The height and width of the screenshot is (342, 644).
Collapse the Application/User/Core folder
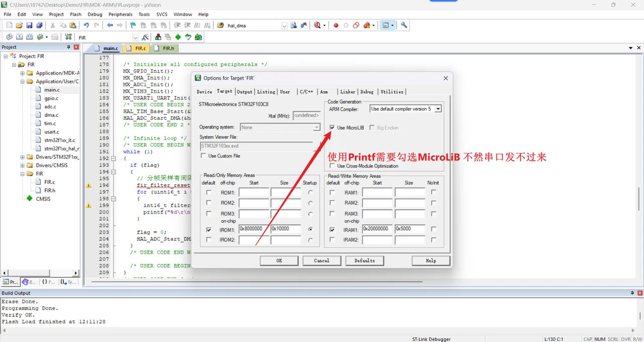point(22,82)
